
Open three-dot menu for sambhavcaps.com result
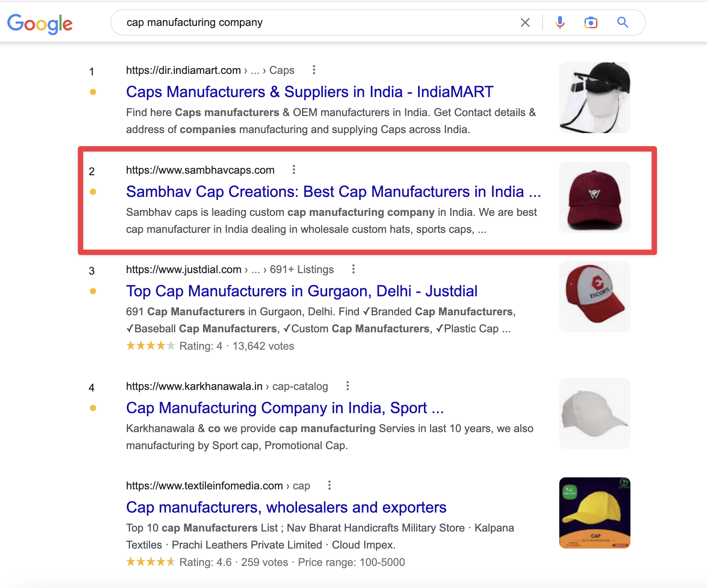294,169
